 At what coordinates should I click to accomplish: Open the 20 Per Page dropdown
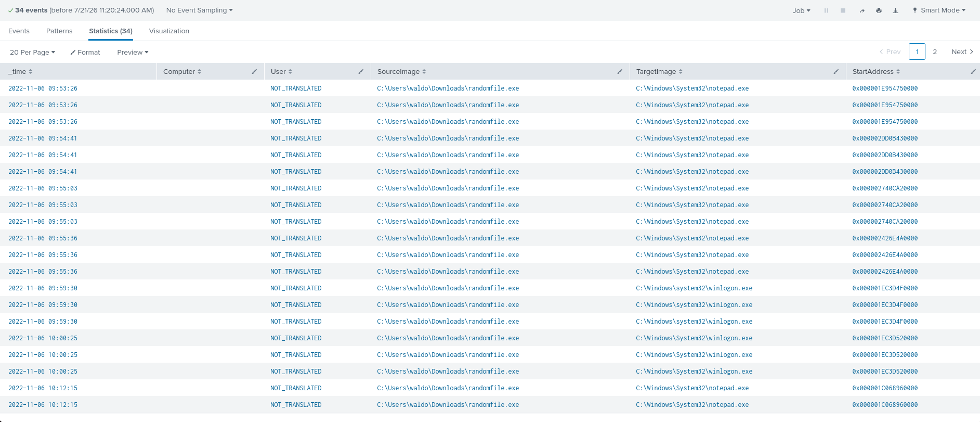[x=32, y=52]
